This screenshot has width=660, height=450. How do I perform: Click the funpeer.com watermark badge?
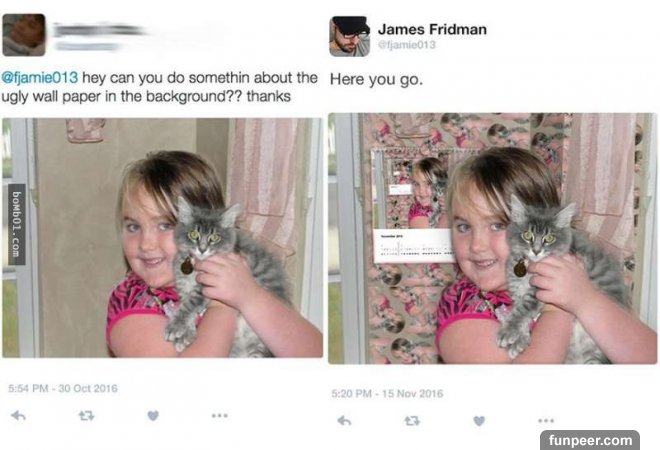pyautogui.click(x=590, y=440)
